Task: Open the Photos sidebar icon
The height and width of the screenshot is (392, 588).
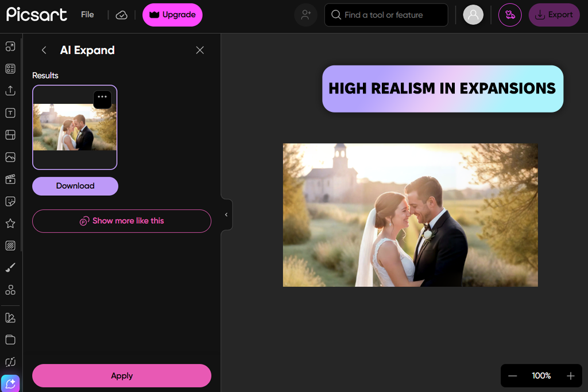Action: (x=10, y=157)
